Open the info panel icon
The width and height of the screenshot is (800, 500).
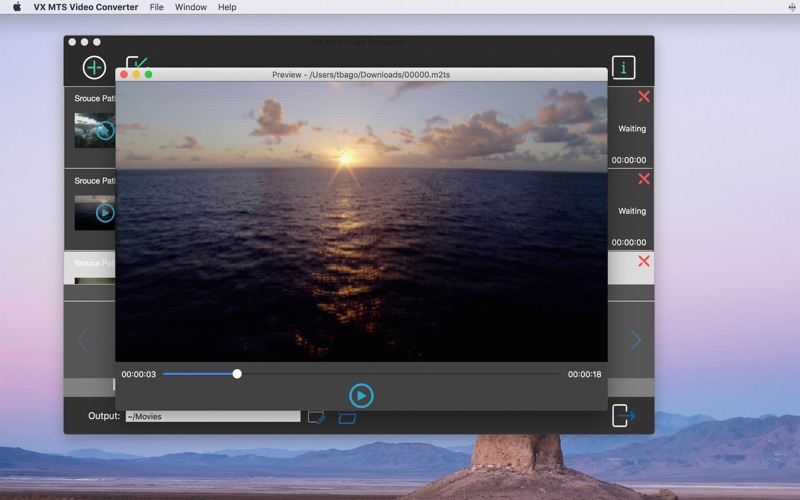(623, 68)
